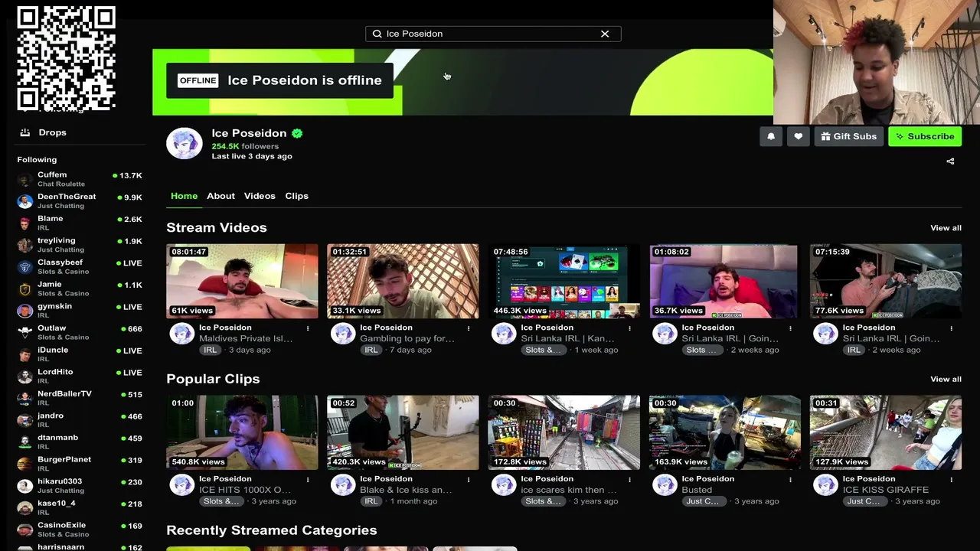The height and width of the screenshot is (551, 980).
Task: Open options menu for 36.7K views video
Action: pos(790,328)
